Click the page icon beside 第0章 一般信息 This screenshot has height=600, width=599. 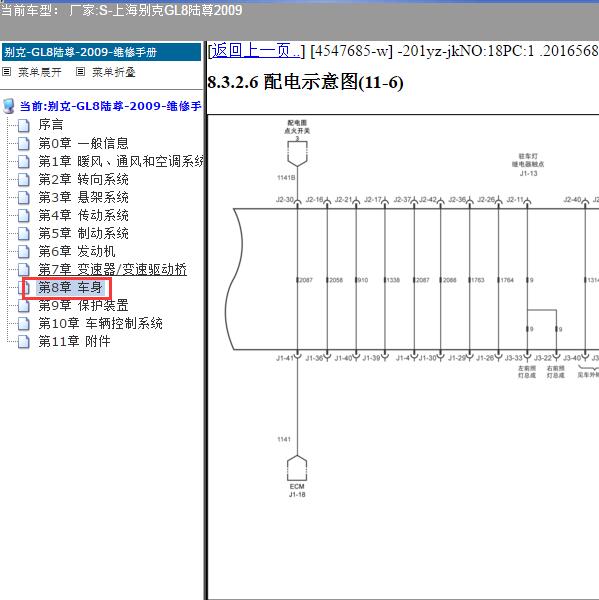coord(24,143)
